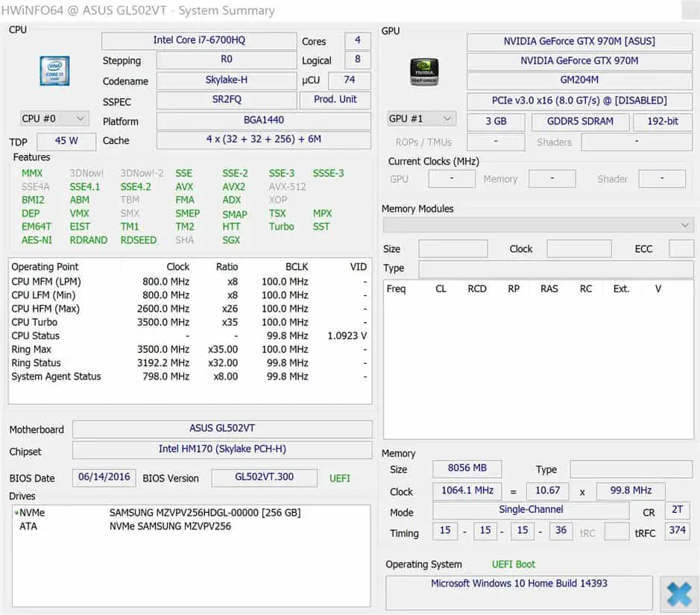700x615 pixels.
Task: Click the 1064.1 MHz memory clock field
Action: (x=467, y=491)
